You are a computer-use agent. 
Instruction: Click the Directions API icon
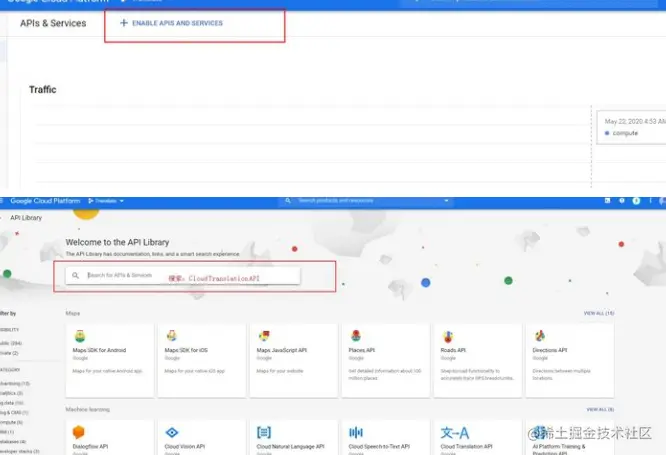pyautogui.click(x=540, y=336)
